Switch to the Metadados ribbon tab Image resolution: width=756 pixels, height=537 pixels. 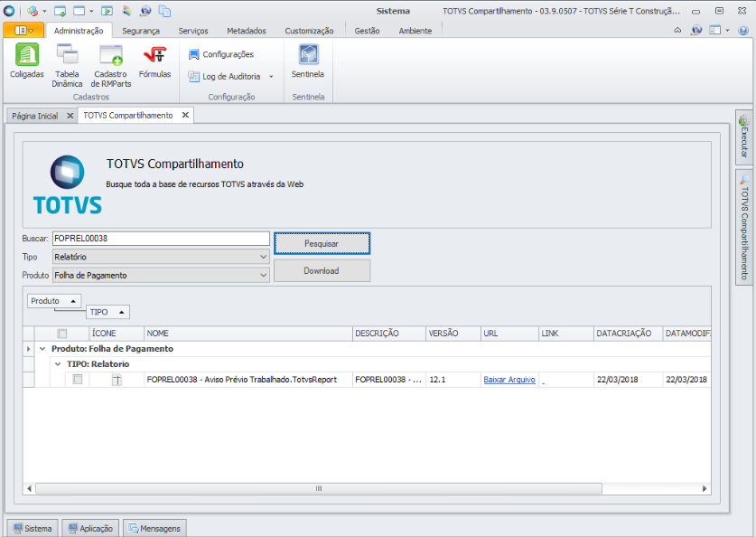247,31
